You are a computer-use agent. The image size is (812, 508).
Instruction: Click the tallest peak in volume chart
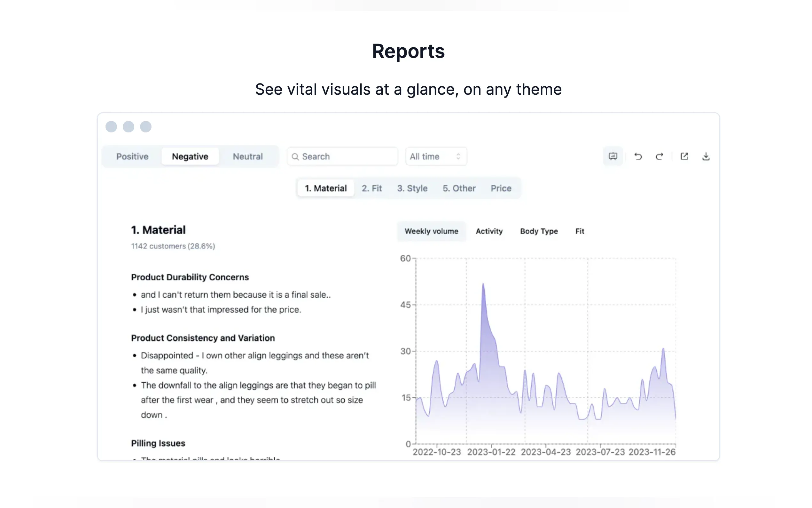(483, 284)
